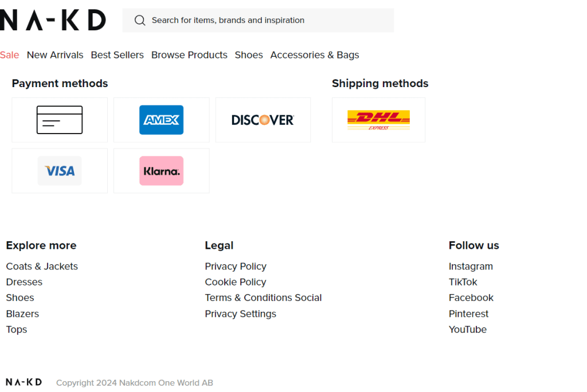Open the Sale menu item
This screenshot has width=587, height=392.
10,55
